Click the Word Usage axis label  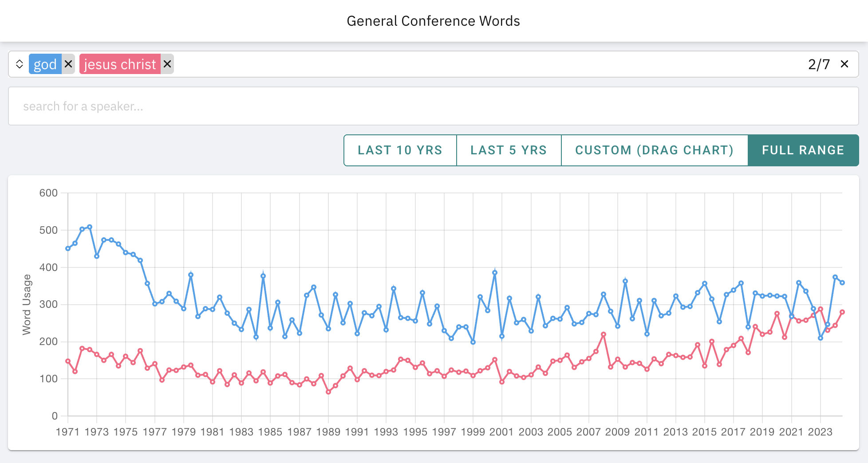[27, 304]
